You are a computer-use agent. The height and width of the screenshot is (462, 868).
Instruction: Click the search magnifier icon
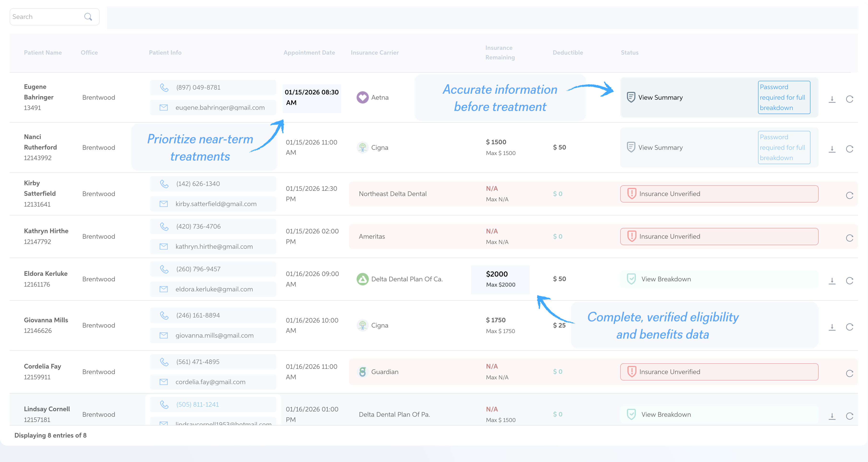[88, 17]
